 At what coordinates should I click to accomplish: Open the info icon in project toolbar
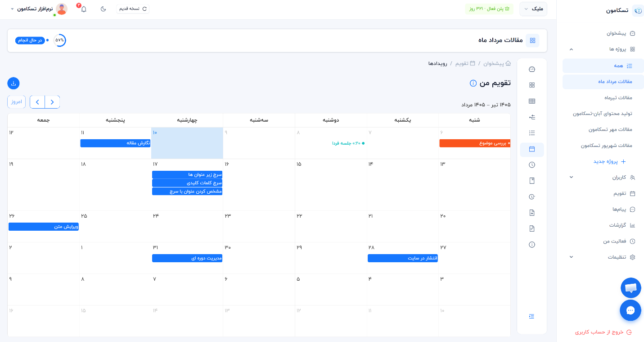[x=532, y=245]
